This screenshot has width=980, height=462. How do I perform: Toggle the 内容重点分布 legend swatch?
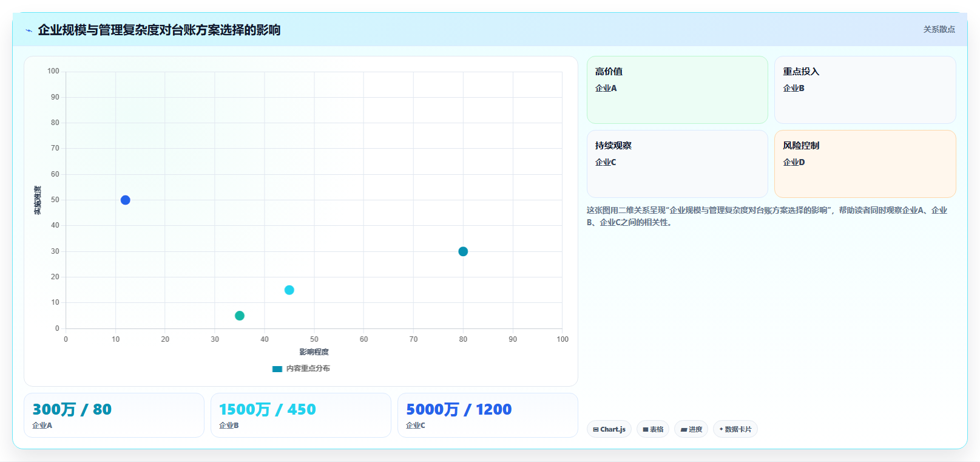click(277, 369)
